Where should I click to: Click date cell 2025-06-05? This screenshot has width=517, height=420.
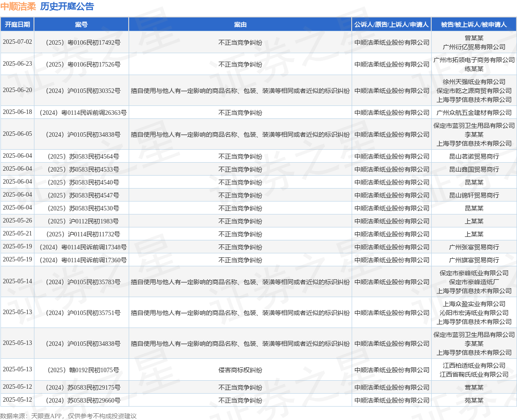pyautogui.click(x=17, y=134)
